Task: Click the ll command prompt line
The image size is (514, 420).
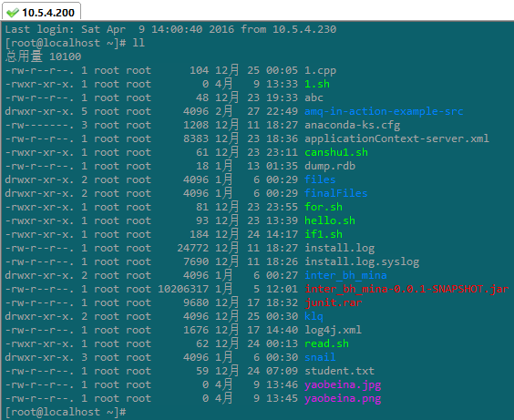Action: pos(75,43)
